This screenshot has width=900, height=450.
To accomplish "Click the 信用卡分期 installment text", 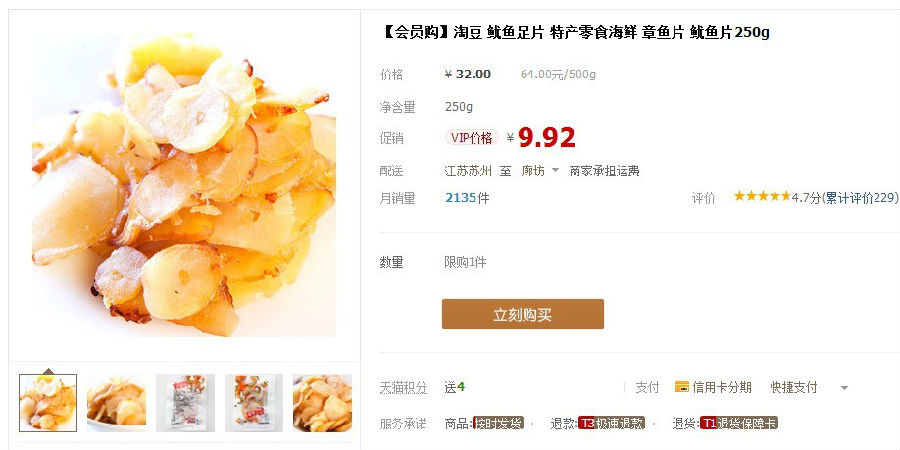I will tap(721, 387).
